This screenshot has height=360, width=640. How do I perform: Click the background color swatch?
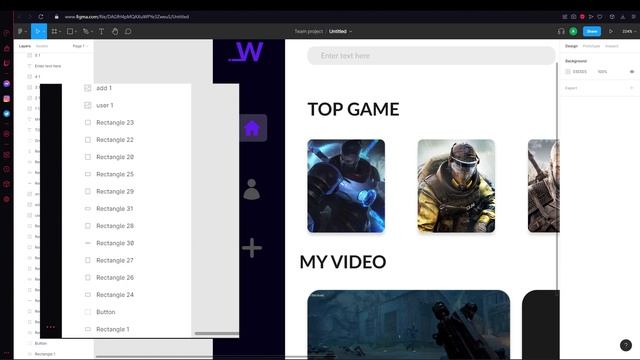pos(568,71)
